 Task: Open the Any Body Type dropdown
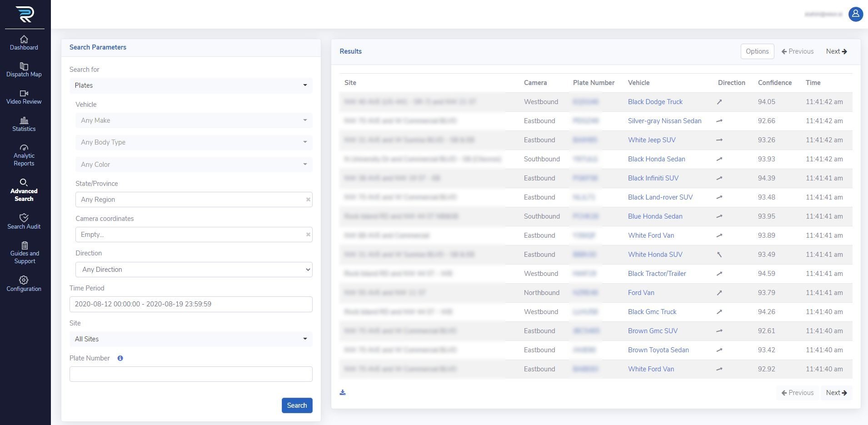[x=194, y=142]
